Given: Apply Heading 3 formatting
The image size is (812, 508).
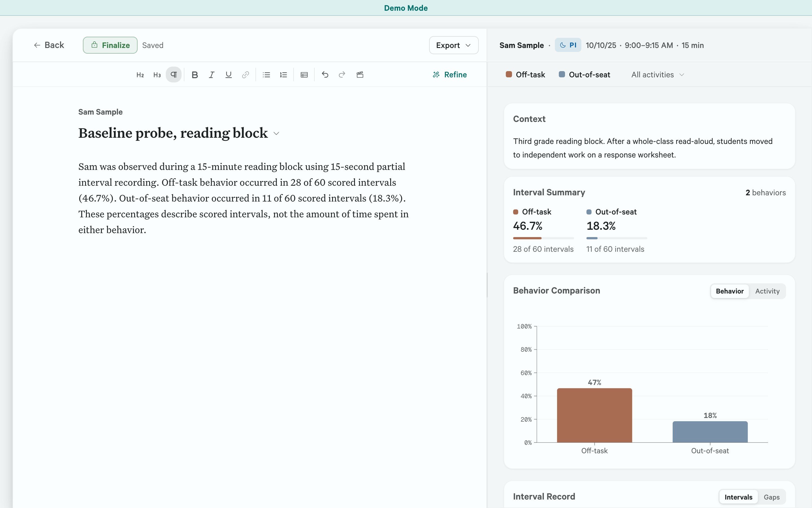Looking at the screenshot, I should 157,75.
